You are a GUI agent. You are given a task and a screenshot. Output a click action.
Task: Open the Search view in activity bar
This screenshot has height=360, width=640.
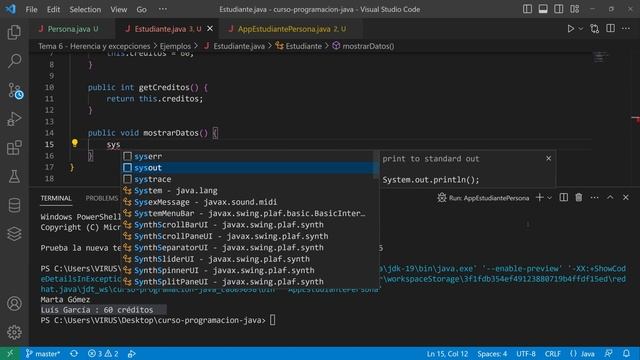coord(14,61)
